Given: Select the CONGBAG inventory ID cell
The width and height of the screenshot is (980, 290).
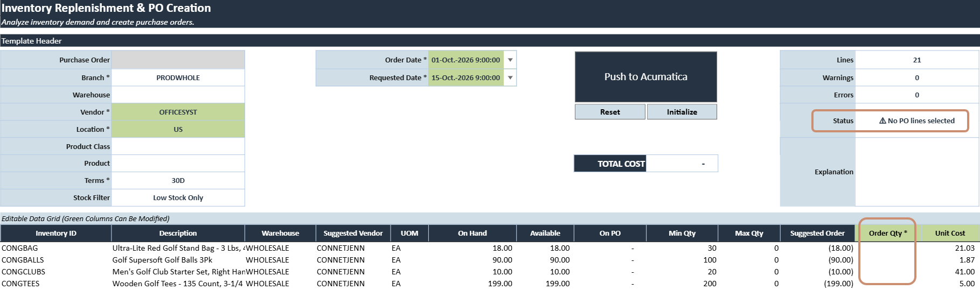Looking at the screenshot, I should point(56,248).
